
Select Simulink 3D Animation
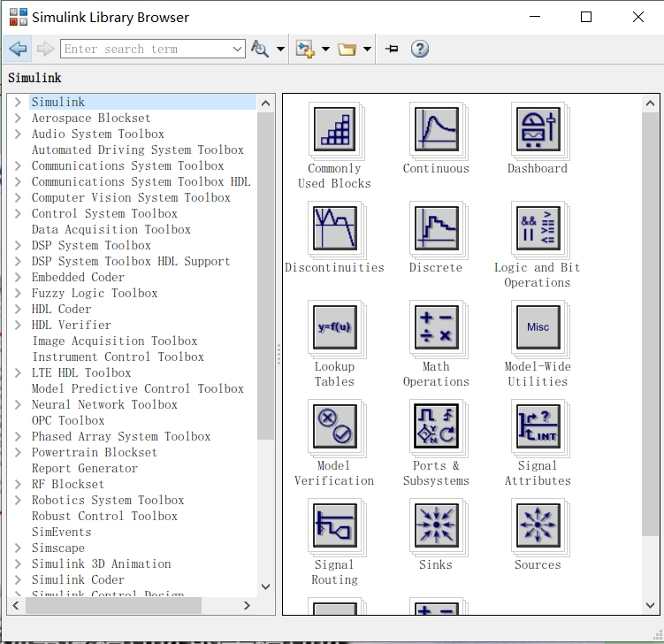pyautogui.click(x=101, y=563)
